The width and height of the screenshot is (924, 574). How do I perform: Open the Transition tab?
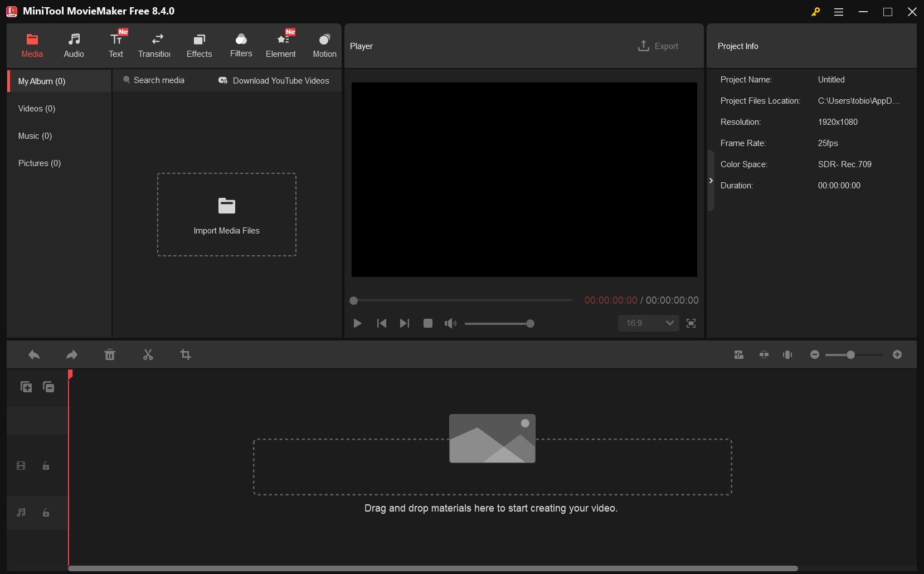155,45
